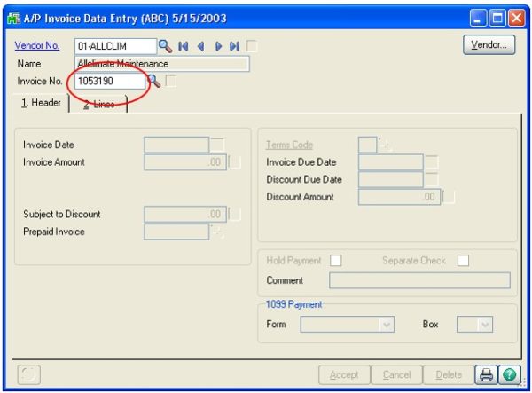This screenshot has height=393, width=532.
Task: Click the Terms Code field
Action: coord(368,145)
